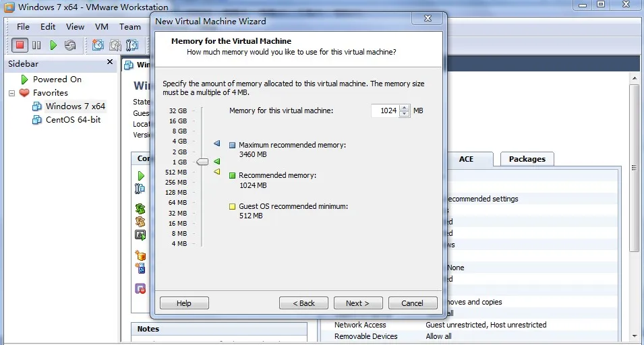
Task: Click the 2 GB slider scale label
Action: pyautogui.click(x=179, y=152)
